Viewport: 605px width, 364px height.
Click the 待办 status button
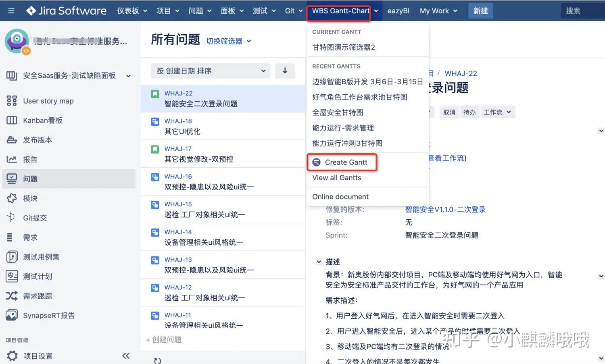tap(469, 112)
